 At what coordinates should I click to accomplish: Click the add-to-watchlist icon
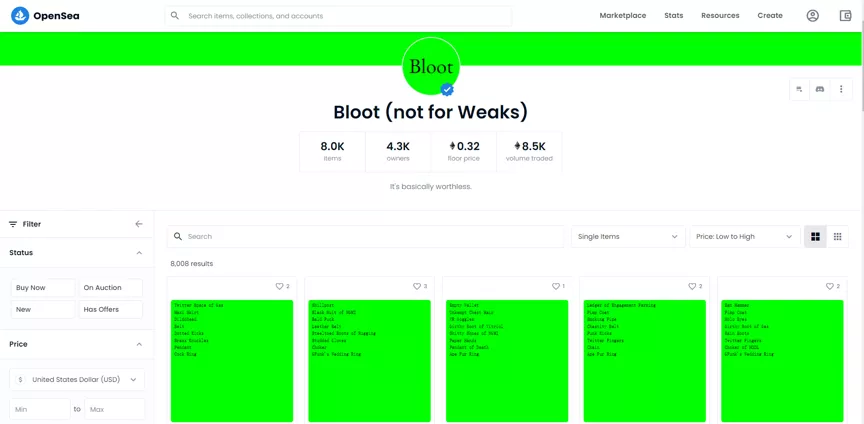[799, 89]
